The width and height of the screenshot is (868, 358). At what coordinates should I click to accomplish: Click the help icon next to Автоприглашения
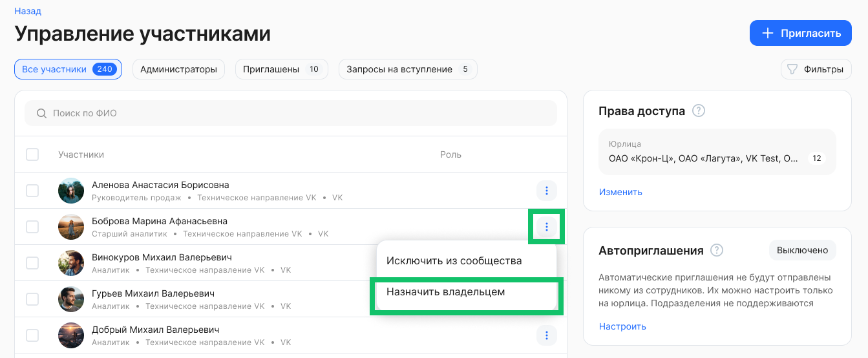tap(717, 250)
